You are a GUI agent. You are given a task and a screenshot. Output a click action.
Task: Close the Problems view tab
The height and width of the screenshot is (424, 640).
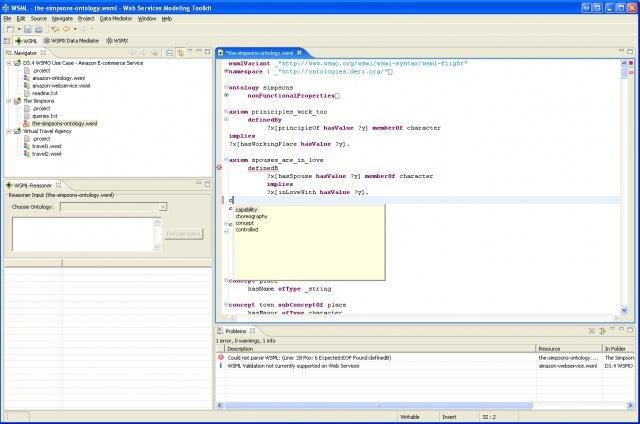(253, 331)
